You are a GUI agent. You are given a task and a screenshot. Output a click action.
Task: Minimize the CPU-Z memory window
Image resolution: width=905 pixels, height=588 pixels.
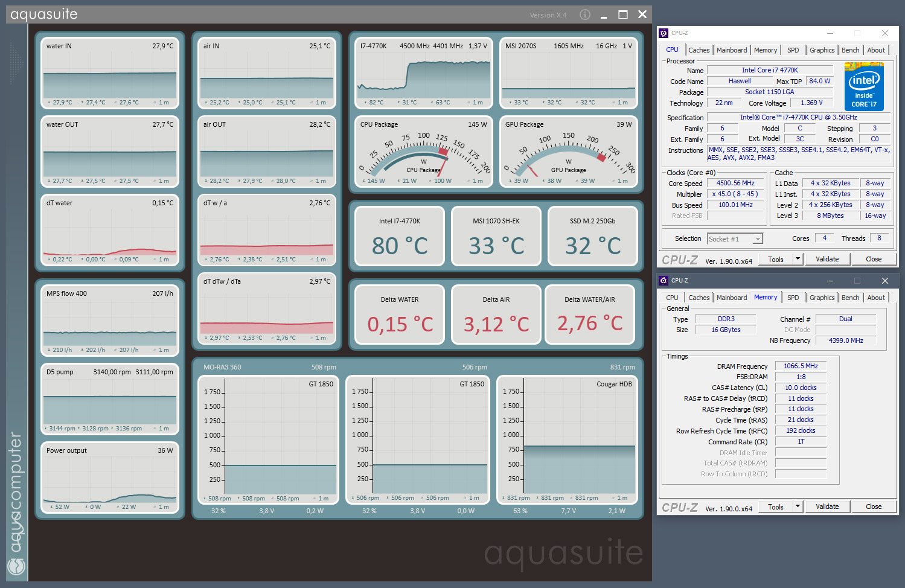tap(830, 281)
